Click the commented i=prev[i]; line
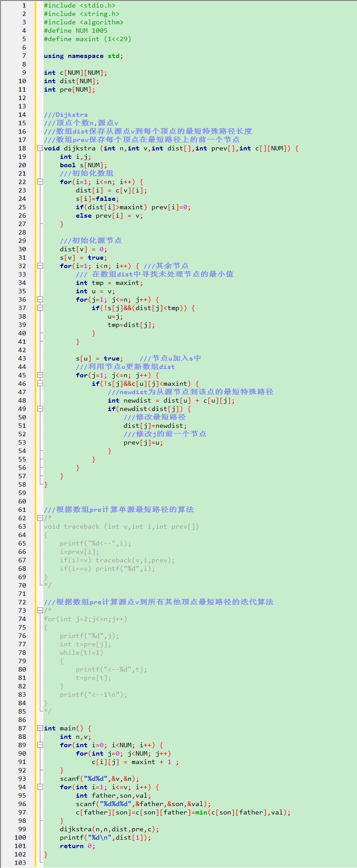357x868 pixels. click(x=80, y=552)
